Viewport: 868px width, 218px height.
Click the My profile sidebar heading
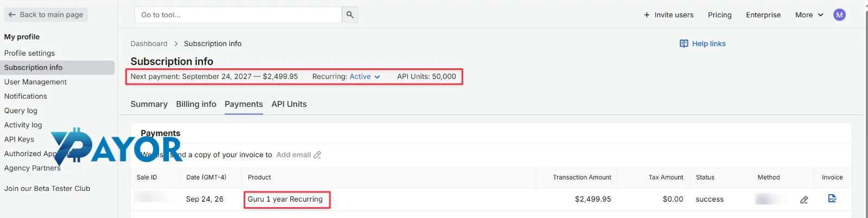(x=22, y=37)
